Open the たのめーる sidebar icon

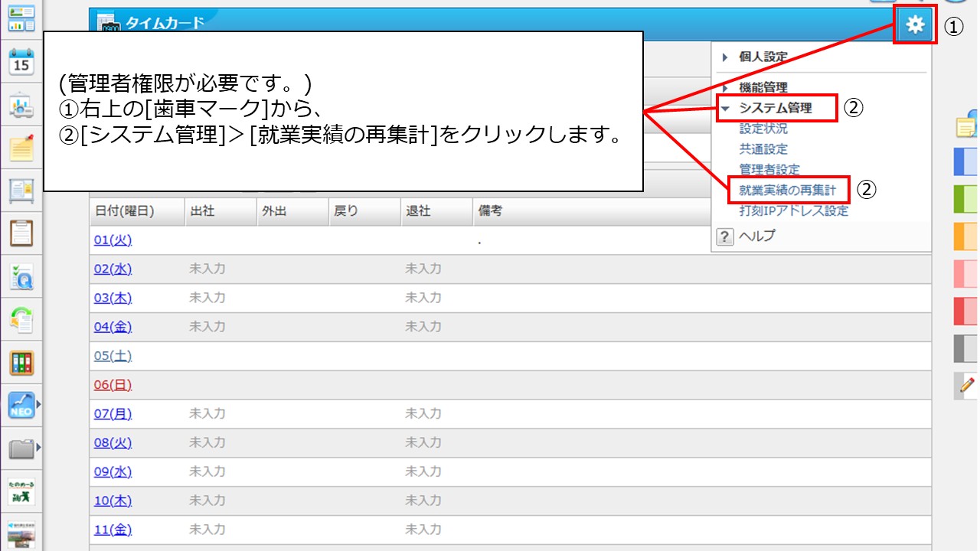coord(21,491)
